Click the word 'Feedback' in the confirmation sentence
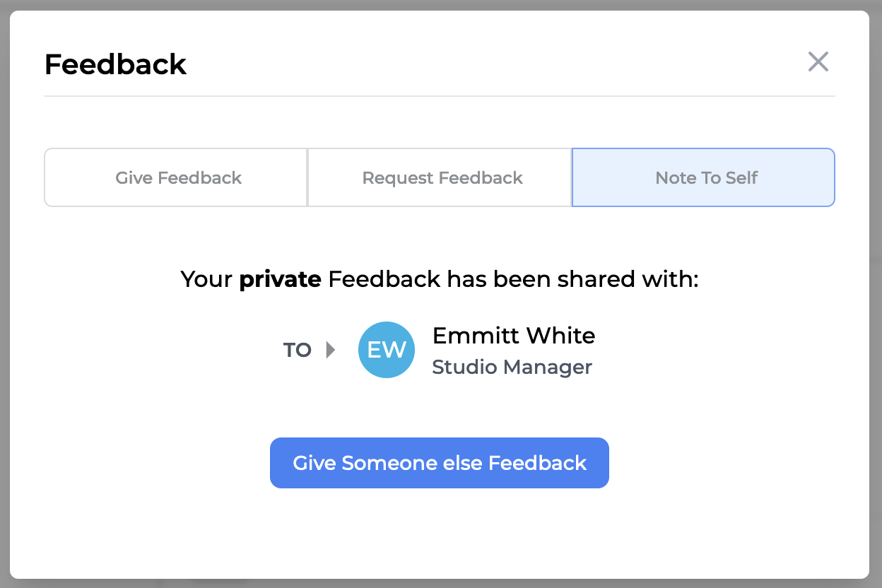 tap(384, 279)
